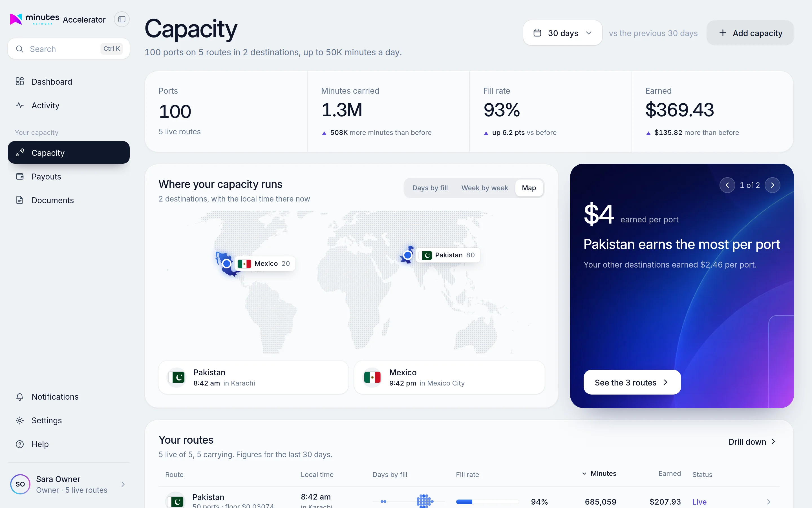Image resolution: width=812 pixels, height=508 pixels.
Task: Sort routes by Minutes column
Action: pyautogui.click(x=599, y=473)
